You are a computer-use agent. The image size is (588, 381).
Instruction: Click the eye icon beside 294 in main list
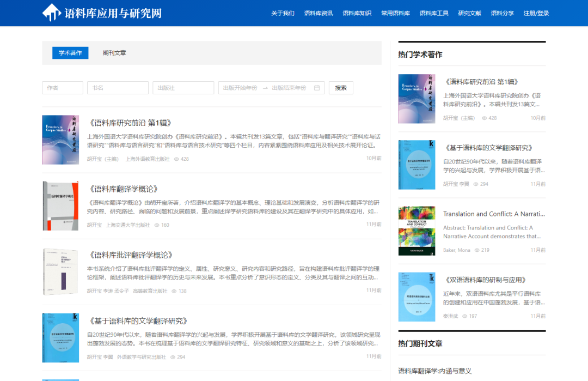173,358
